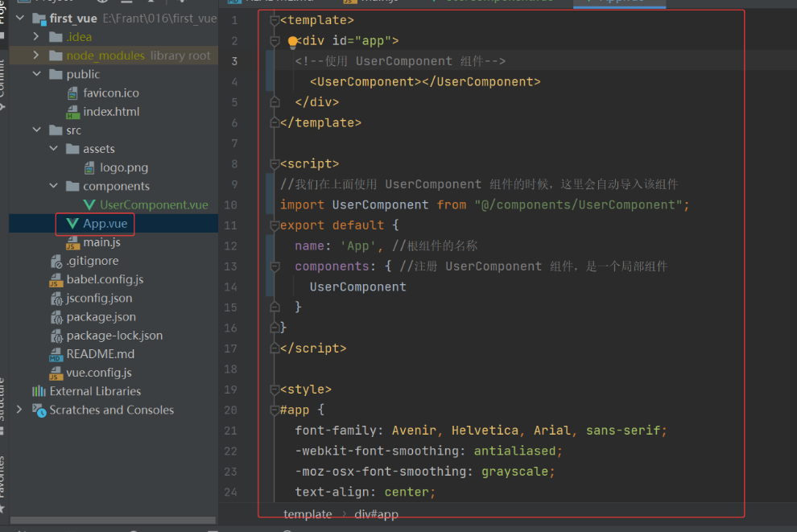Screen dimensions: 797x532
Task: Click 'text-align: center;' on line 24
Action: [365, 492]
